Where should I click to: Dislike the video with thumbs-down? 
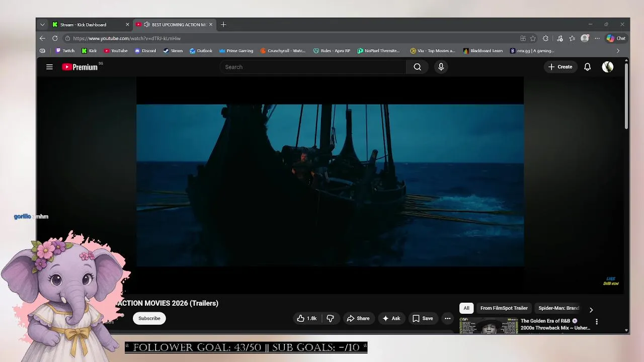(x=330, y=318)
